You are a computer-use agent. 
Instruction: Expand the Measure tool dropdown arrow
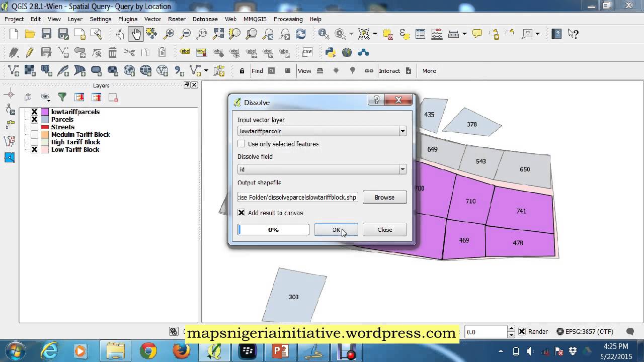464,34
